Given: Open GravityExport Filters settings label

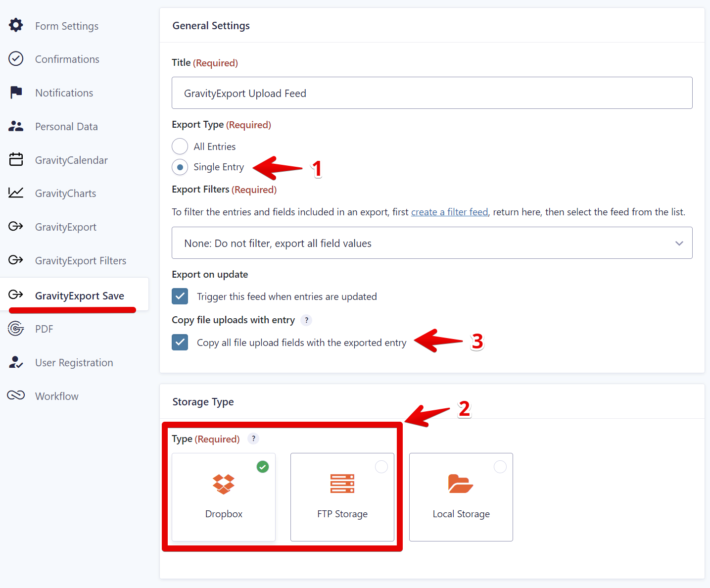Looking at the screenshot, I should (x=81, y=261).
